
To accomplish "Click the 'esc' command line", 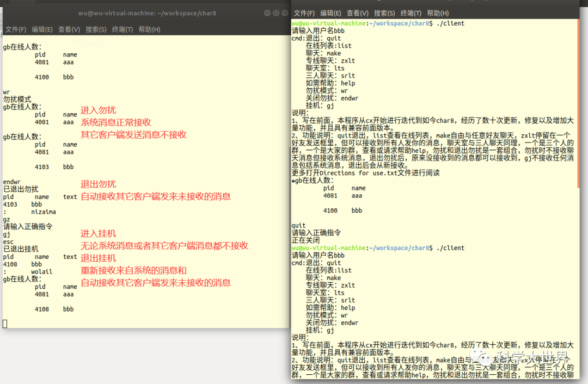I will tap(8, 241).
